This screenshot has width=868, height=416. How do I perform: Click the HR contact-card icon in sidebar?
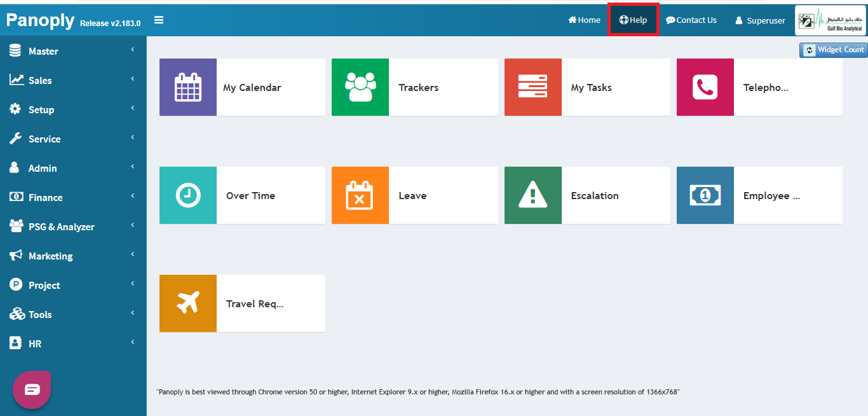point(15,343)
